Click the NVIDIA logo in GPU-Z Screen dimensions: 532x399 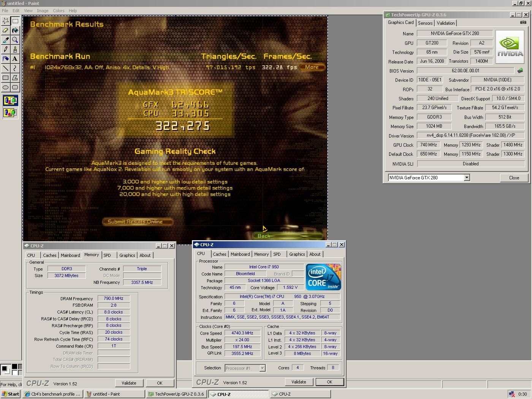pos(510,47)
